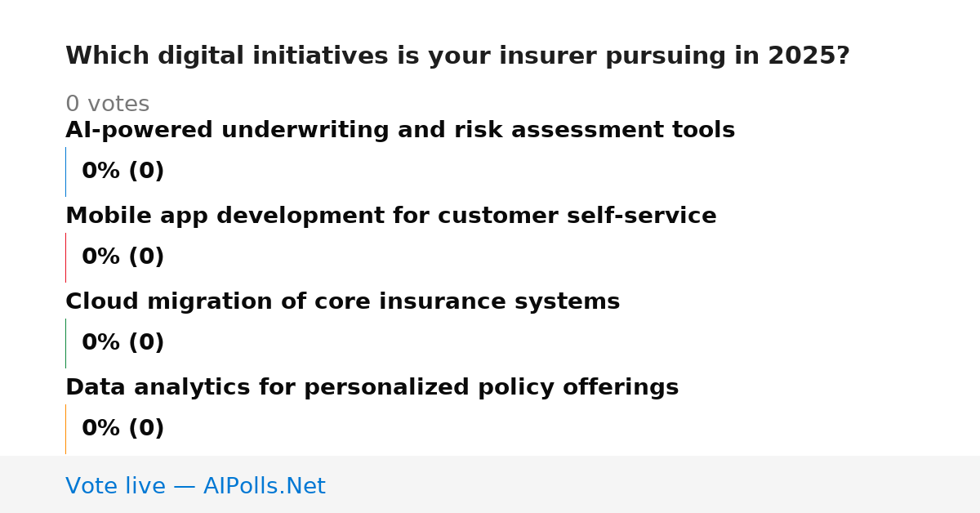This screenshot has width=980, height=513.
Task: Select Data analytics for personalized policy offerings
Action: pos(372,388)
